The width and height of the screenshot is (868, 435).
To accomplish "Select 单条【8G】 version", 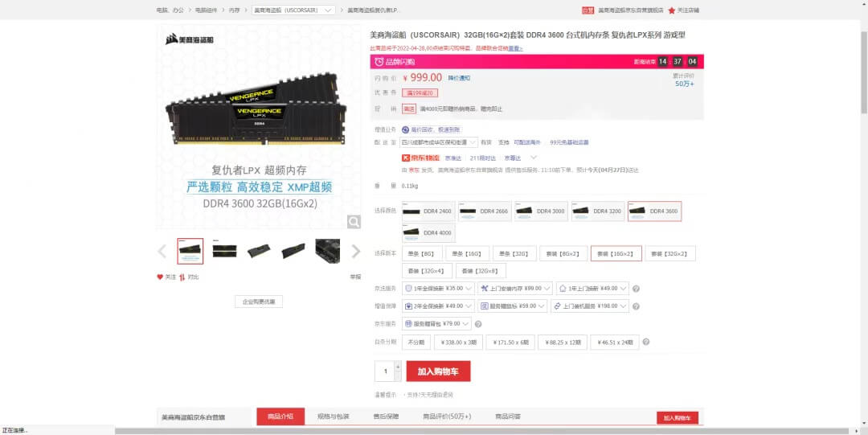I will pos(423,253).
